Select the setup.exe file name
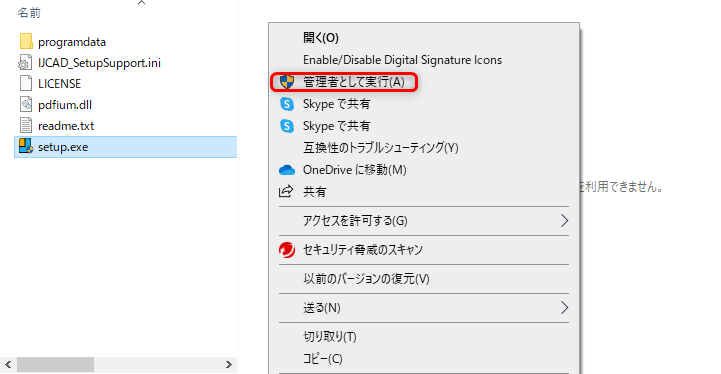 click(x=63, y=147)
